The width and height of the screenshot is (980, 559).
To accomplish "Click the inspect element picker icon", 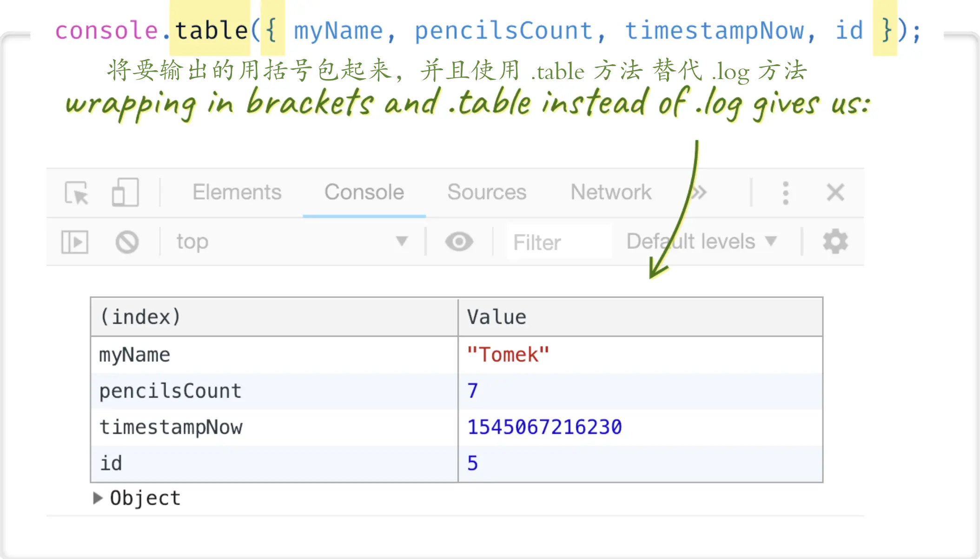I will pyautogui.click(x=77, y=193).
